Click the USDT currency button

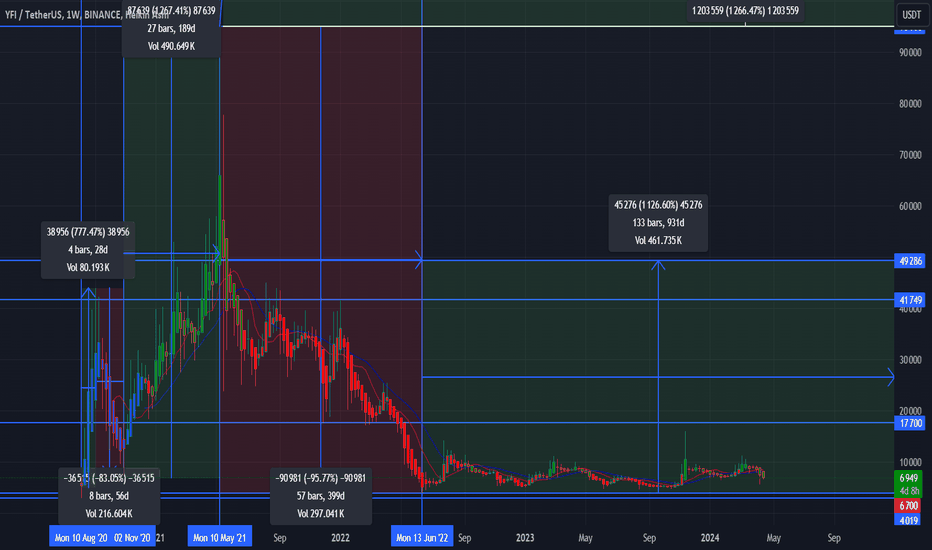[911, 15]
